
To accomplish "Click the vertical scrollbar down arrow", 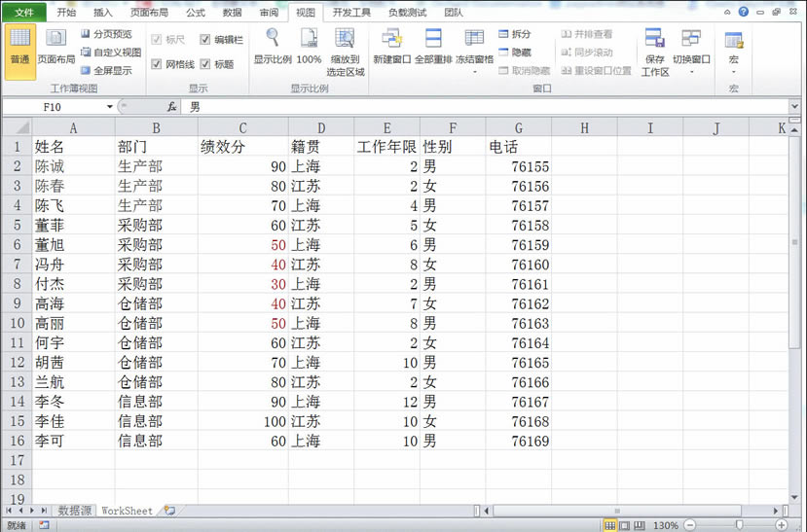I will 794,498.
